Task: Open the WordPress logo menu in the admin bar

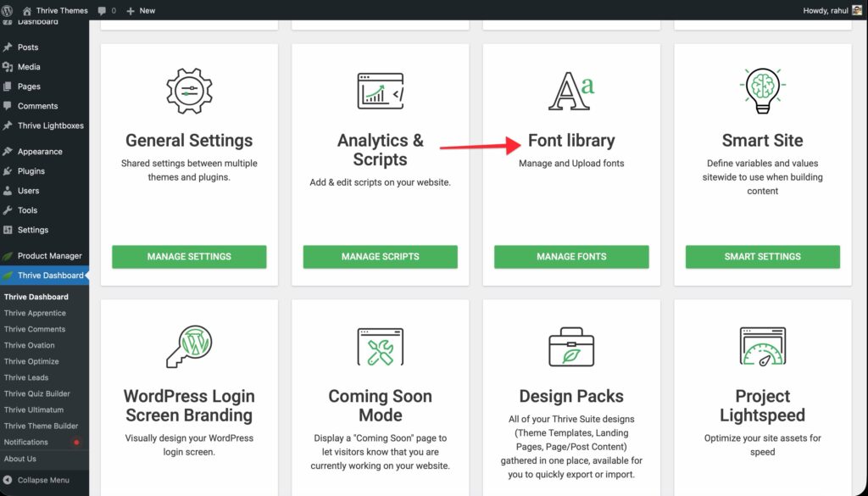Action: (8, 10)
